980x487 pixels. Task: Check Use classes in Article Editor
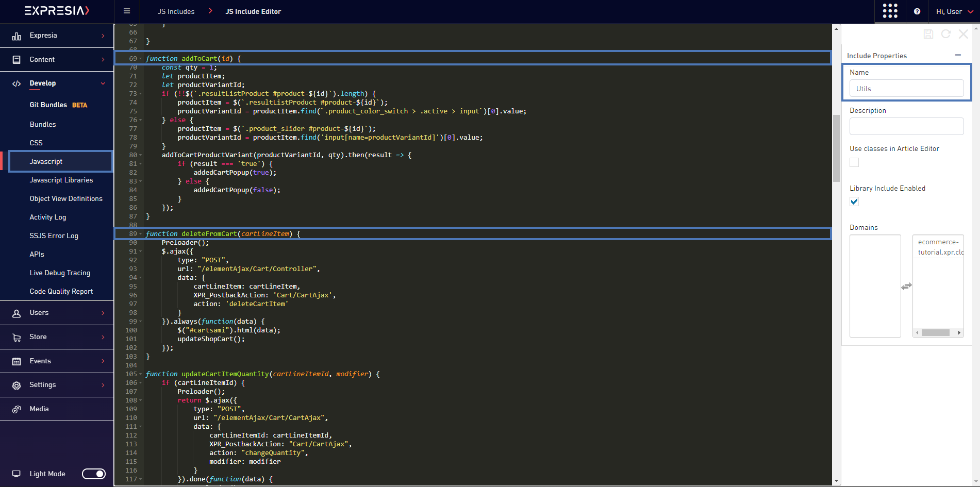click(x=854, y=162)
